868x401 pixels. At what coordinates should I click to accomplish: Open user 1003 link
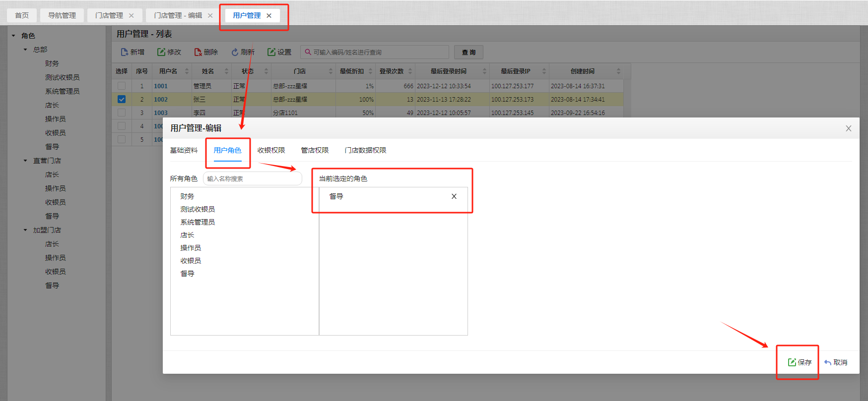161,113
